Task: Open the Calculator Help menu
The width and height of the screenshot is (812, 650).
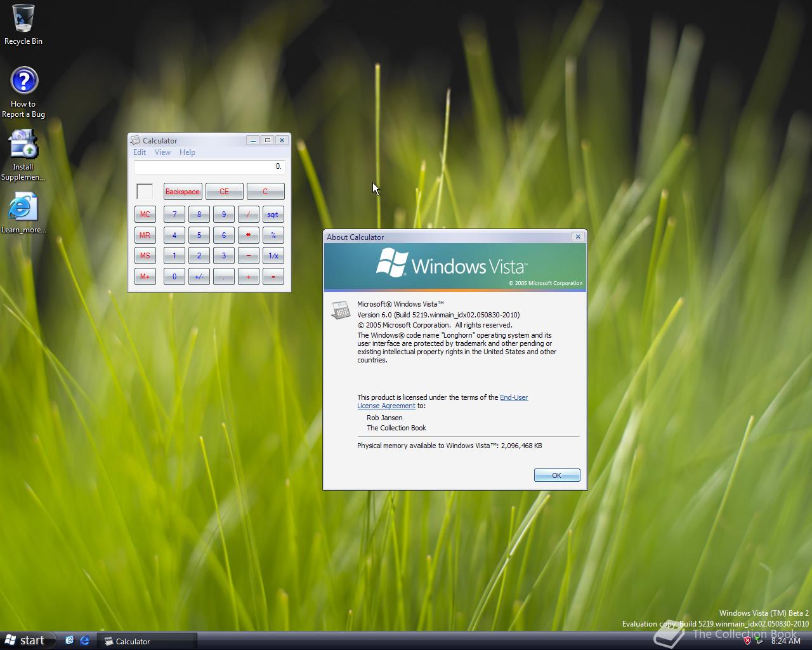Action: pyautogui.click(x=187, y=152)
